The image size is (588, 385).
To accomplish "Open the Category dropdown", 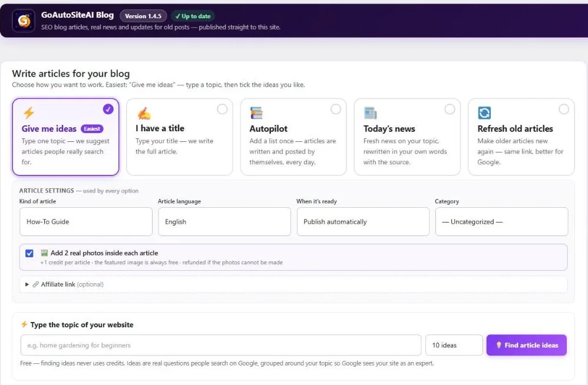I will point(501,222).
